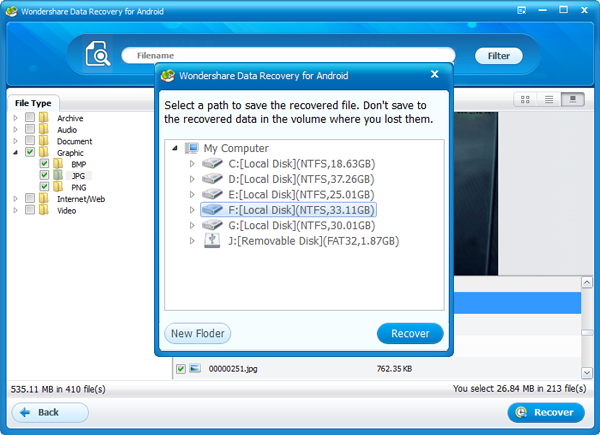Click Recover in the dialog

tap(410, 333)
